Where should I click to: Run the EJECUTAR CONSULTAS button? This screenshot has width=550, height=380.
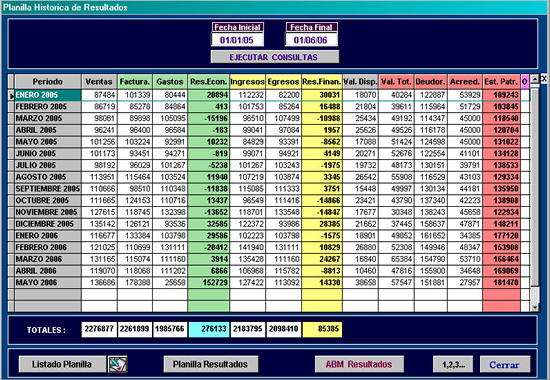275,57
